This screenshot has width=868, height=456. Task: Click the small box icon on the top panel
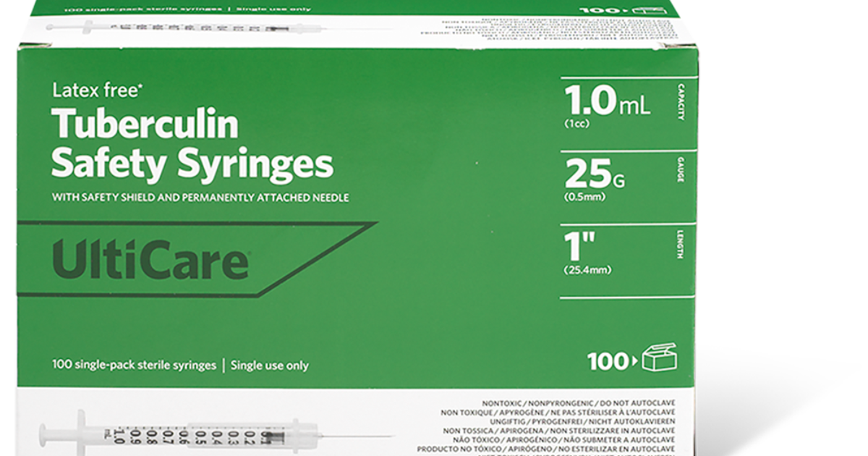(647, 9)
